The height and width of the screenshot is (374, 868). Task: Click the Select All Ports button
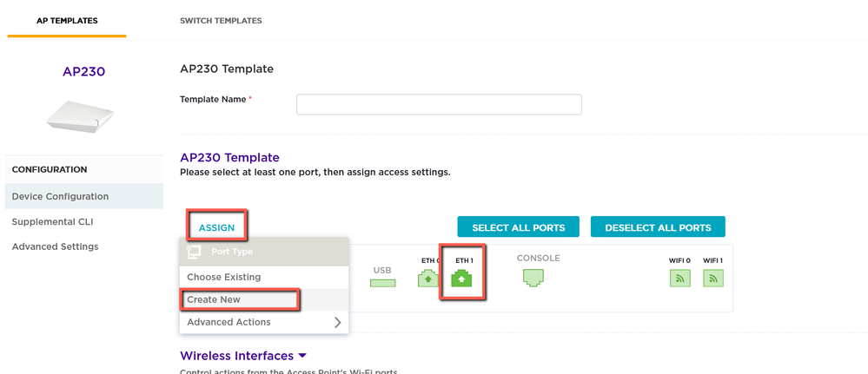pyautogui.click(x=518, y=227)
